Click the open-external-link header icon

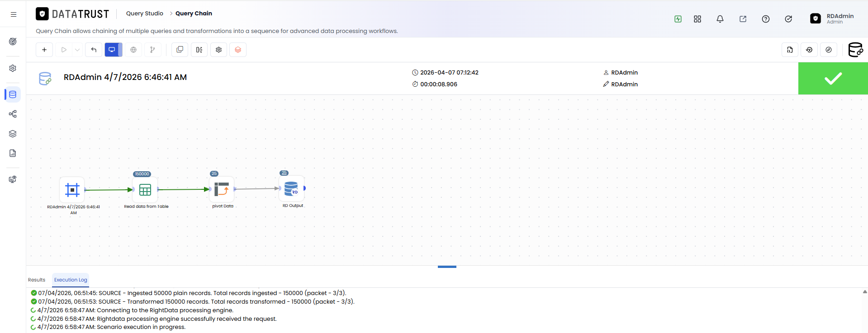pos(743,19)
